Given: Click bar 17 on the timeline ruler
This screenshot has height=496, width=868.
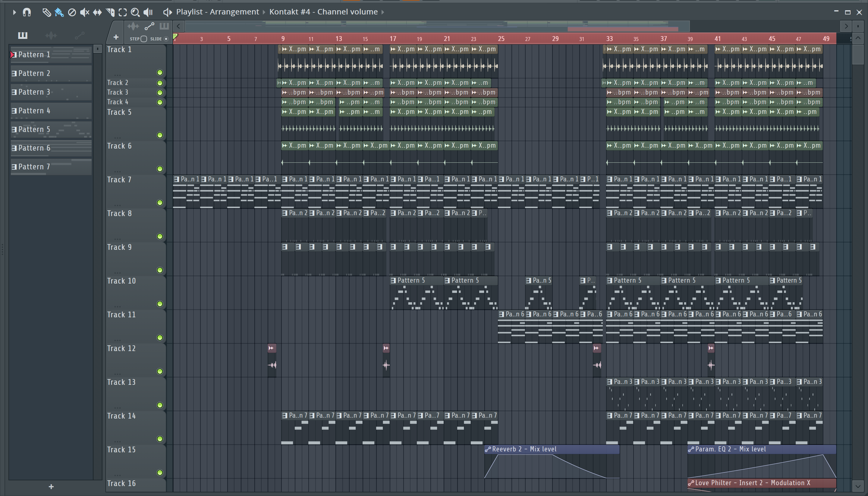Looking at the screenshot, I should [393, 39].
